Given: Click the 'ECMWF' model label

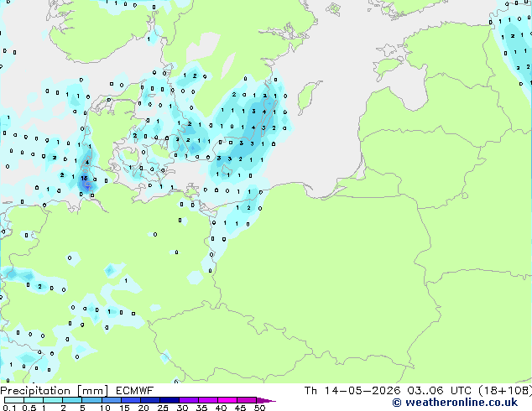Looking at the screenshot, I should (x=135, y=391).
